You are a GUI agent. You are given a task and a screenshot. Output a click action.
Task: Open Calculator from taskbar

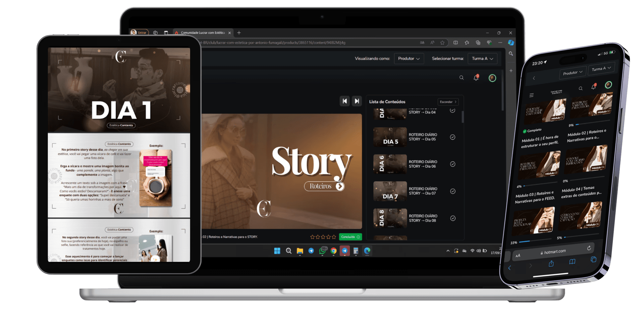[x=356, y=251]
